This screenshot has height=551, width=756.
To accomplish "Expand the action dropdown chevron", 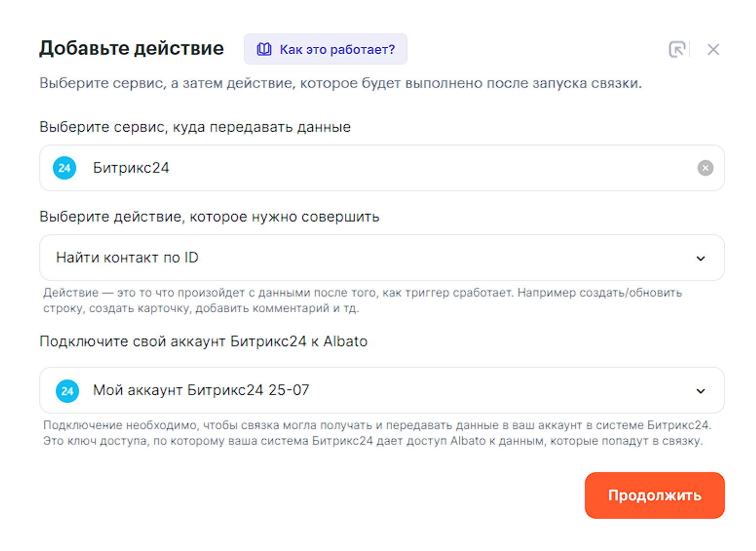I will (x=700, y=258).
